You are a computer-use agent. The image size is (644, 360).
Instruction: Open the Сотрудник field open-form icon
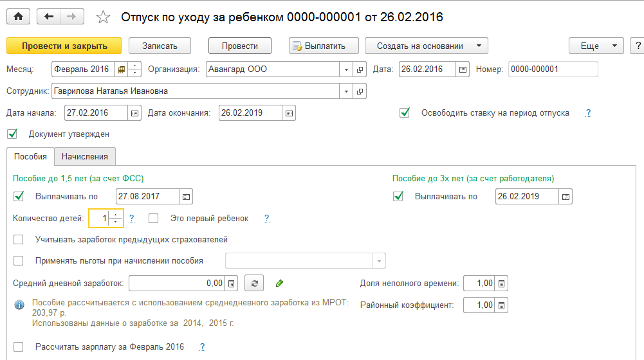[x=360, y=91]
